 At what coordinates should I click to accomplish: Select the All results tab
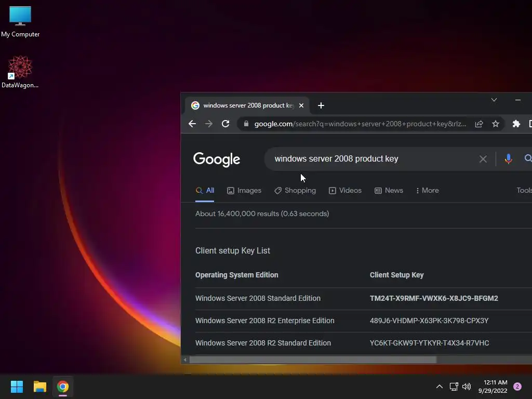[x=205, y=191]
